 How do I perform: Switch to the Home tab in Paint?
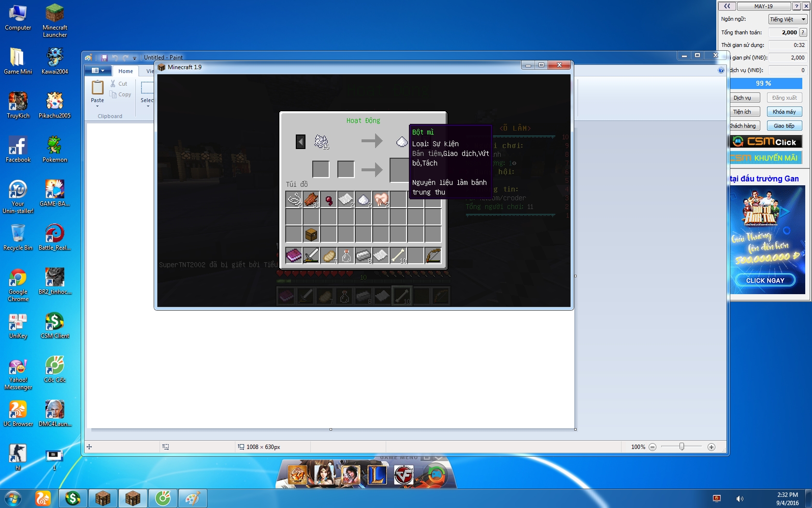click(126, 71)
